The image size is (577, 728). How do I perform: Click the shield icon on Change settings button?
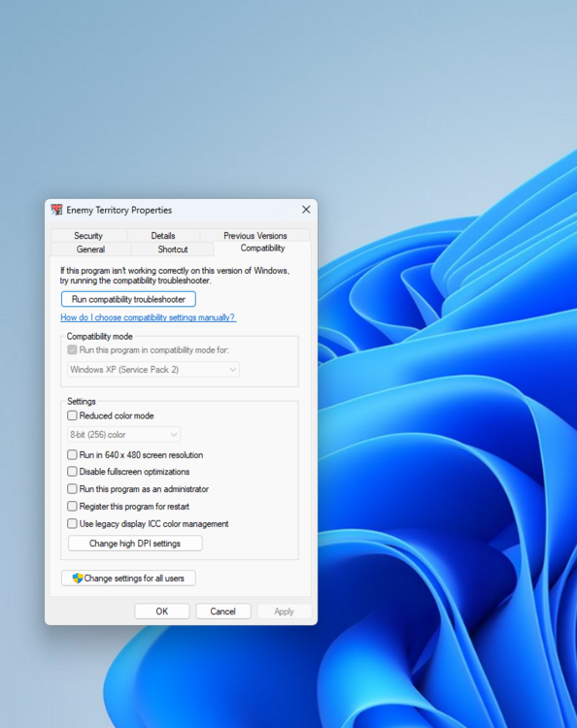(78, 579)
